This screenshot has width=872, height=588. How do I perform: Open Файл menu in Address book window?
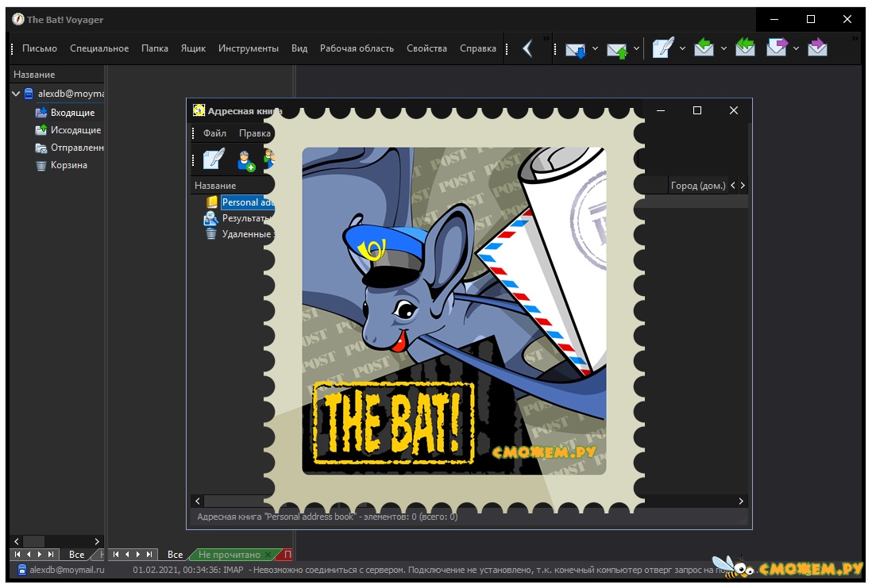214,133
